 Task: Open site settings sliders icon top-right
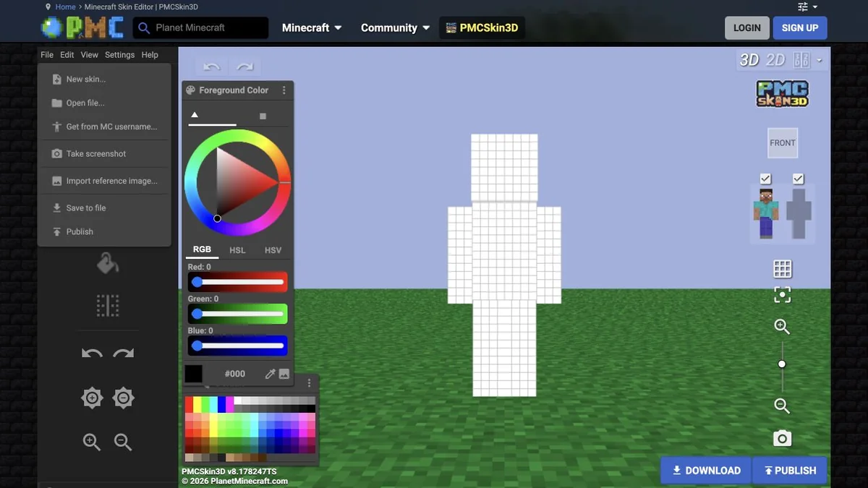click(x=803, y=7)
